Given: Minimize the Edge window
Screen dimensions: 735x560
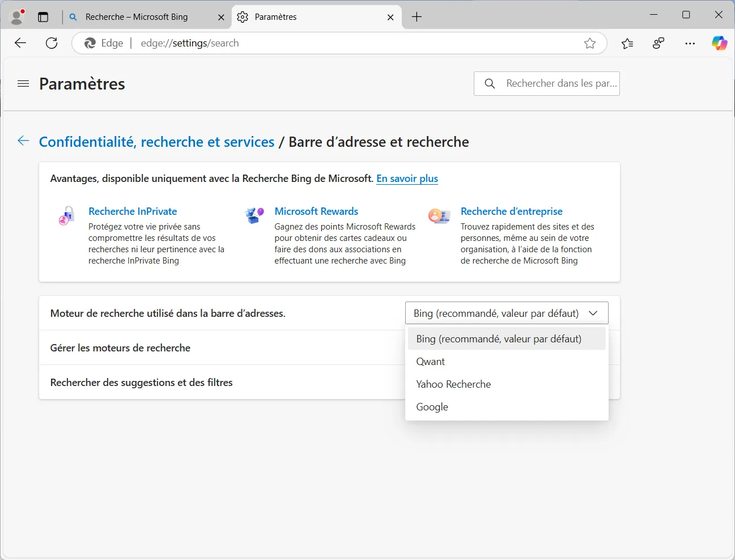Looking at the screenshot, I should (x=654, y=15).
